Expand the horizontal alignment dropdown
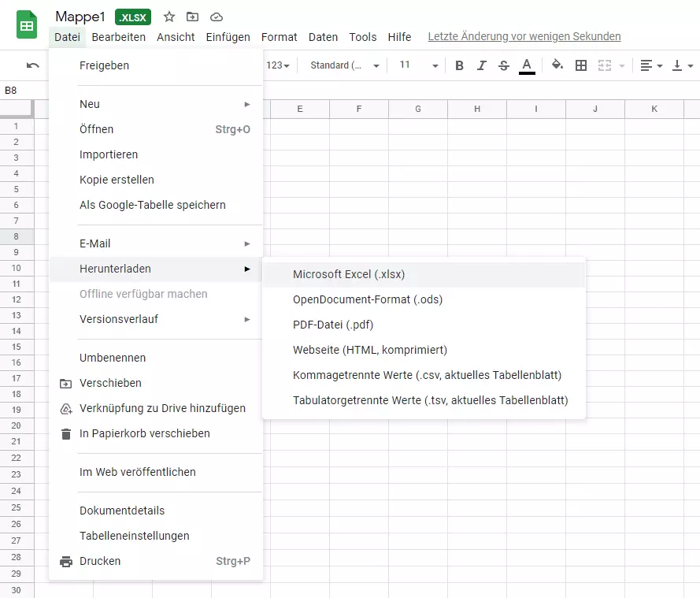This screenshot has height=598, width=700. pyautogui.click(x=650, y=65)
